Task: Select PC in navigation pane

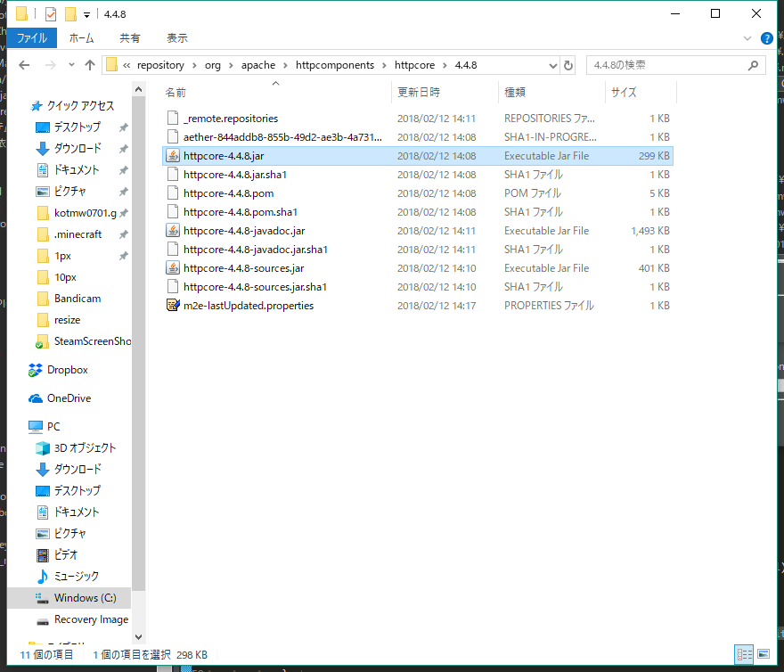Action: click(x=53, y=426)
